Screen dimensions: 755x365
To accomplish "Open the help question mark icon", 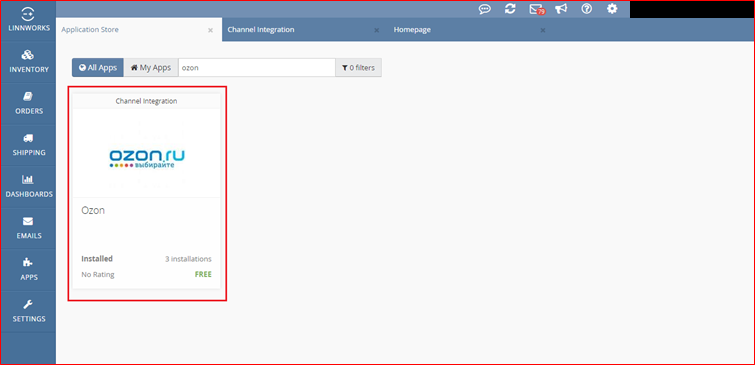I will click(586, 9).
